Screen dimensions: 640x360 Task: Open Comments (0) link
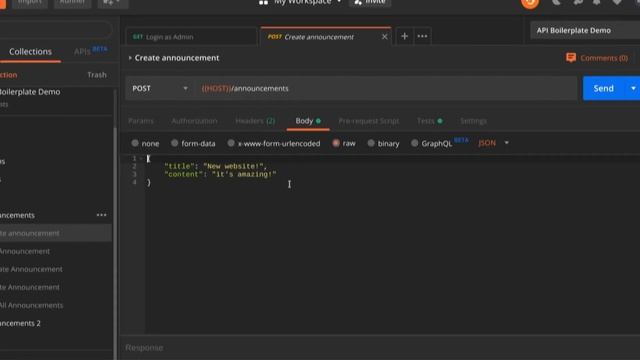(604, 58)
